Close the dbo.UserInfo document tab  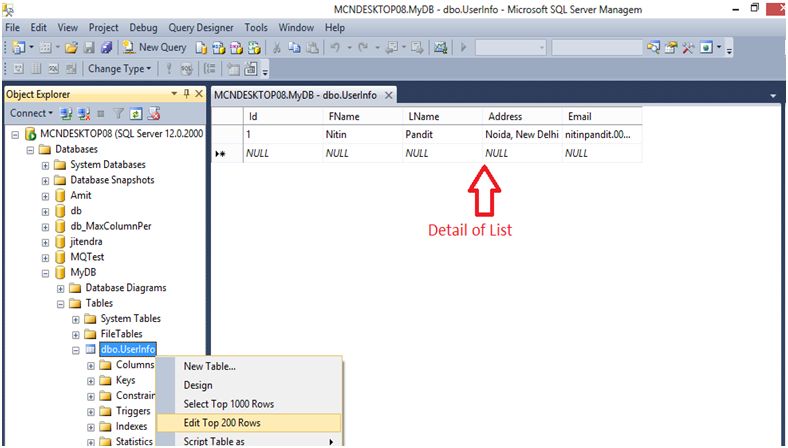pos(388,95)
